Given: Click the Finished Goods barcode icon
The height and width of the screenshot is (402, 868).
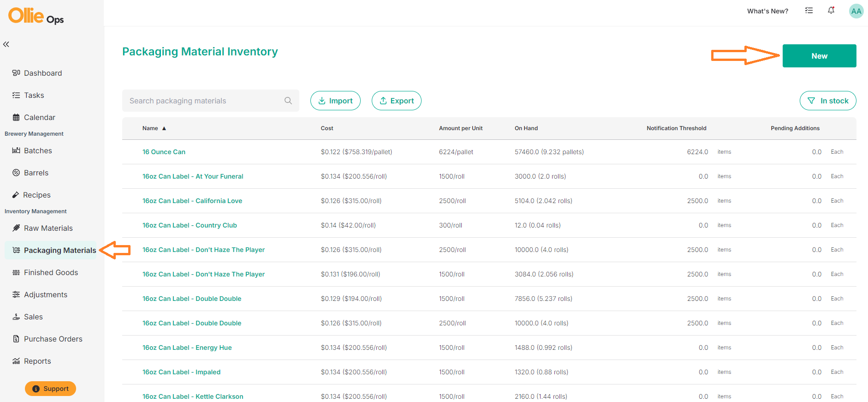Looking at the screenshot, I should click(16, 272).
